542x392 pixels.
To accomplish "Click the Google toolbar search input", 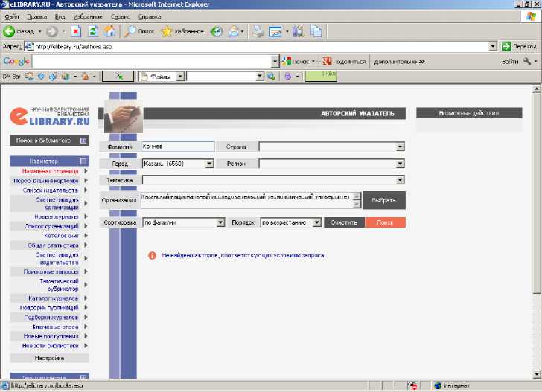I will pos(151,62).
